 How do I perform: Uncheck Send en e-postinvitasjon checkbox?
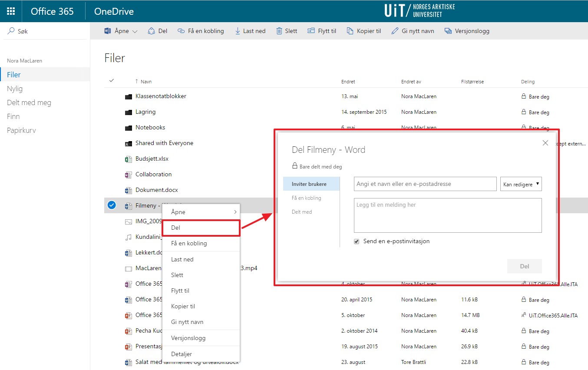tap(357, 241)
